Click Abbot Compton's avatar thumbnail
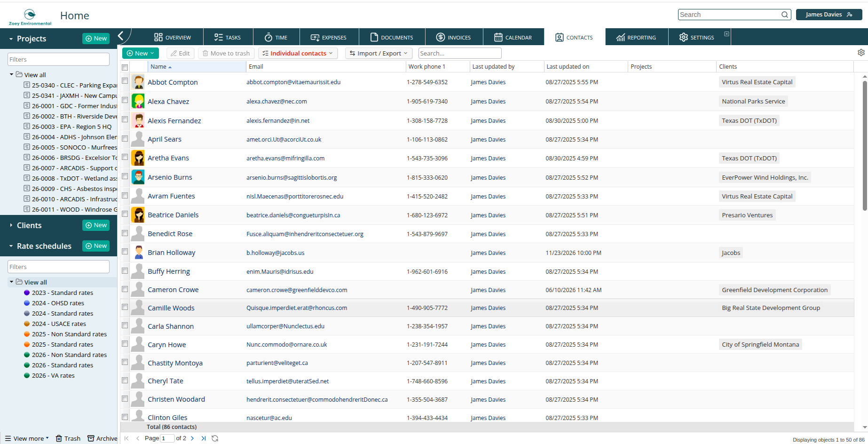Viewport: 868px width, 444px height. tap(138, 82)
